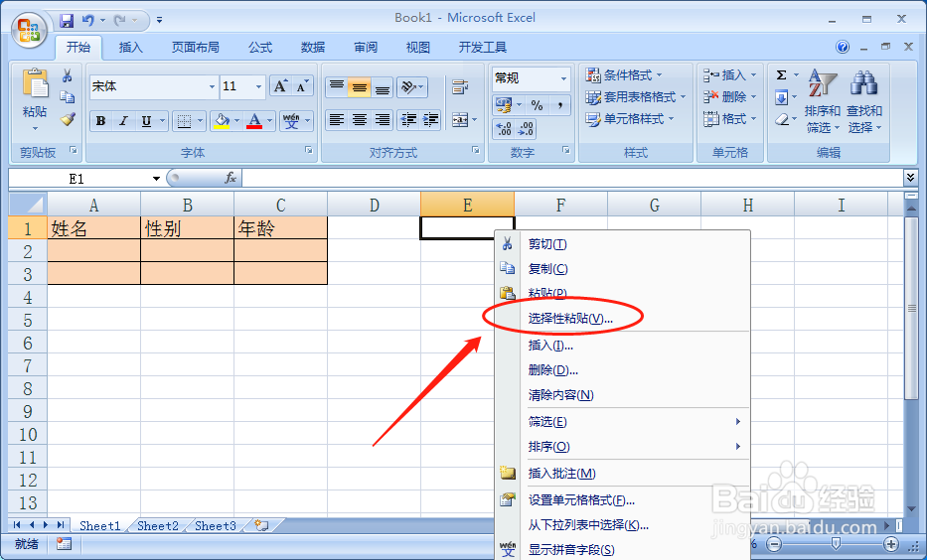Screen dimensions: 927x560
Task: Set bottom vertical alignment
Action: tap(382, 86)
